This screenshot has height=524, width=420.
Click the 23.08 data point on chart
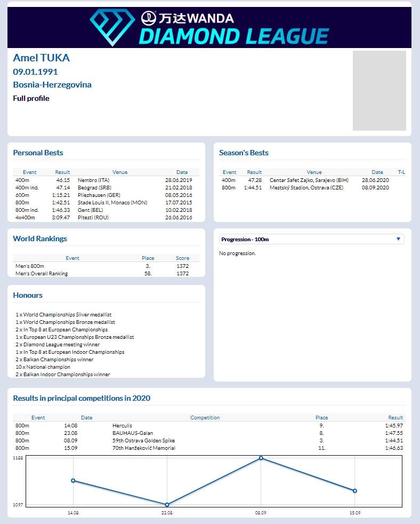(x=167, y=504)
